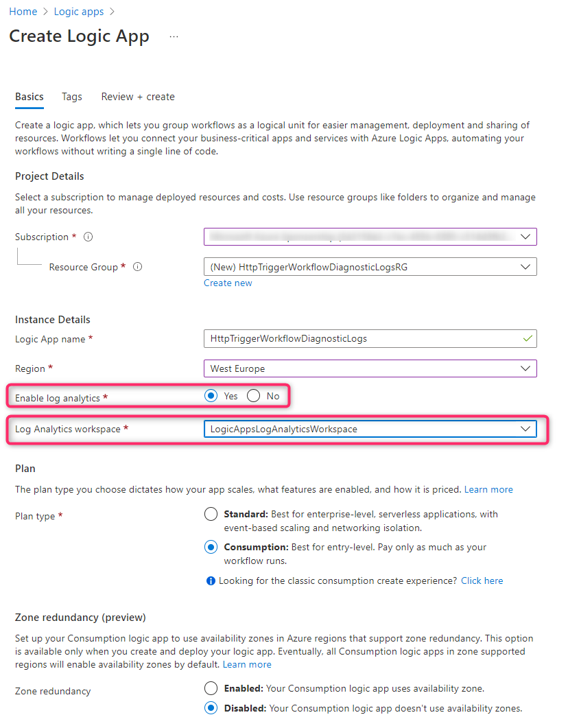Image resolution: width=568 pixels, height=728 pixels.
Task: Click the info icon beside Subscription
Action: (87, 237)
